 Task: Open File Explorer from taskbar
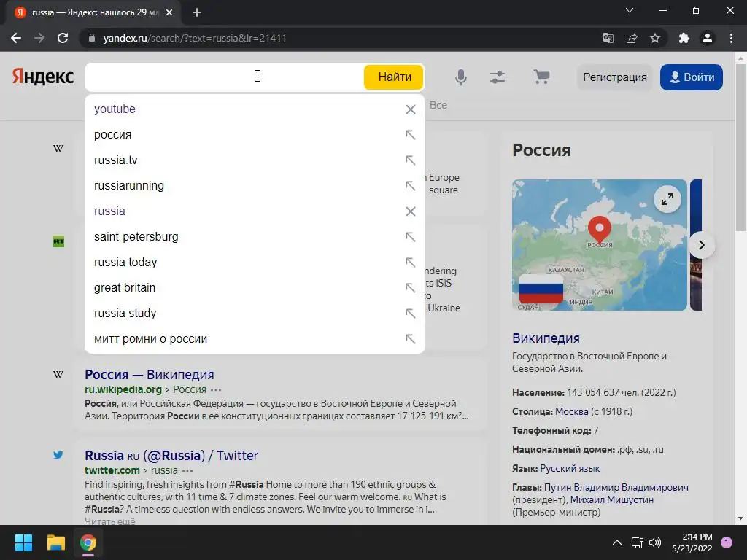(55, 542)
